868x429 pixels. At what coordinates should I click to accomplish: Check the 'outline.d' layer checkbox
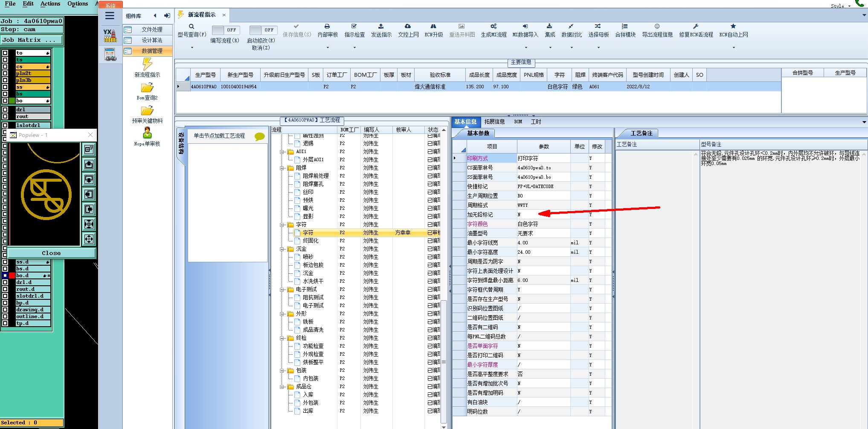click(x=5, y=316)
